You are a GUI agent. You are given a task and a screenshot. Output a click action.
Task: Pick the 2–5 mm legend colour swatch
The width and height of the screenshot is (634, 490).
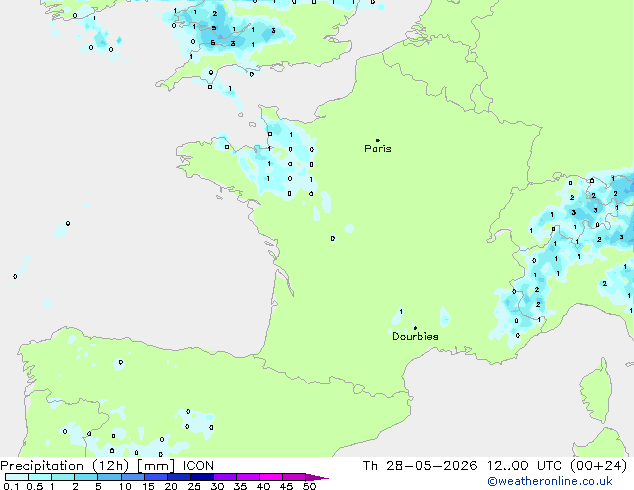tap(86, 477)
